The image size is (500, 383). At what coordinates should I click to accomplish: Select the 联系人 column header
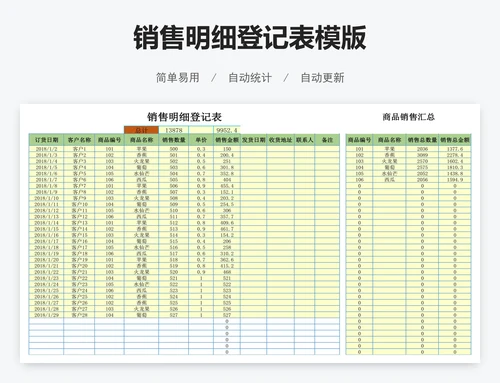[304, 140]
